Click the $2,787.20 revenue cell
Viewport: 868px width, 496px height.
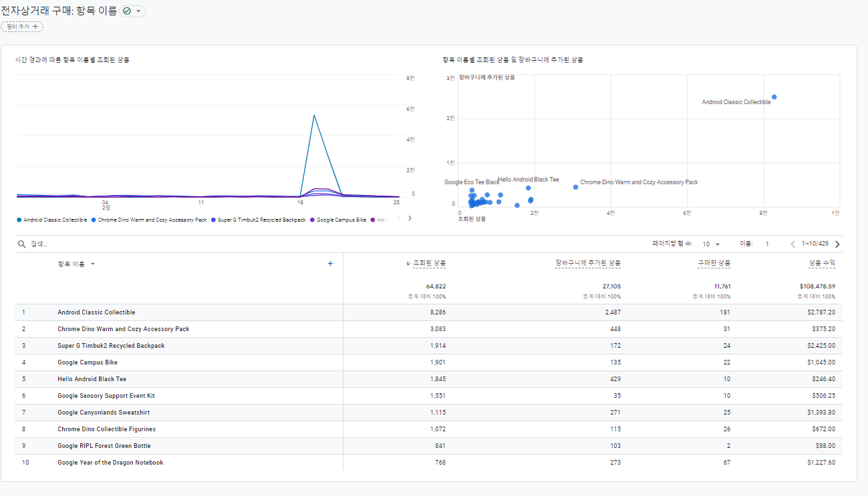click(821, 312)
